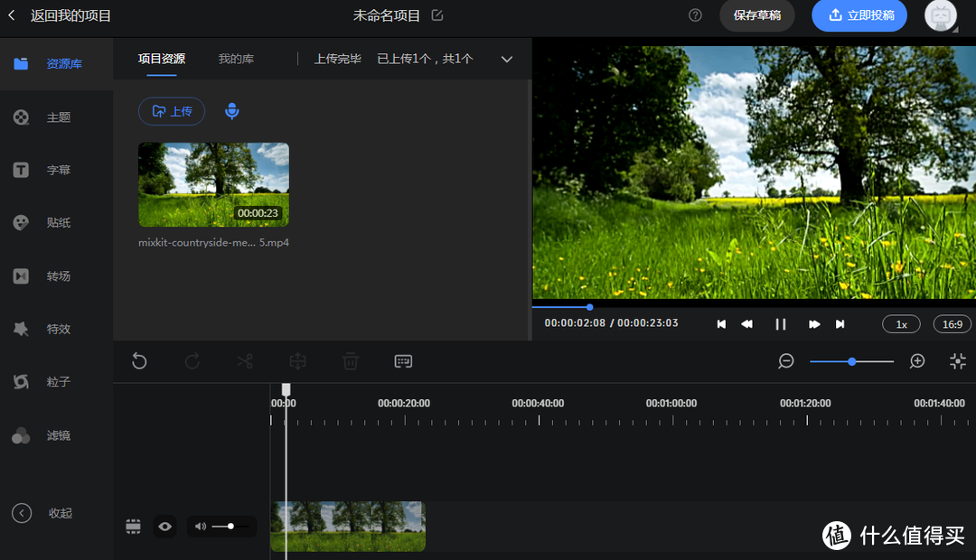Image resolution: width=976 pixels, height=560 pixels.
Task: Switch to the 我的库 tab
Action: click(x=236, y=59)
